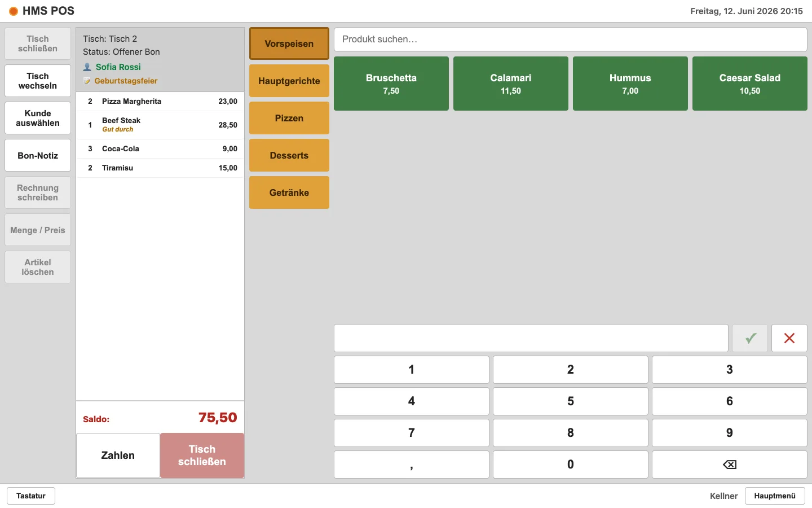812x508 pixels.
Task: Switch to the Hauptgerichte category
Action: click(289, 81)
